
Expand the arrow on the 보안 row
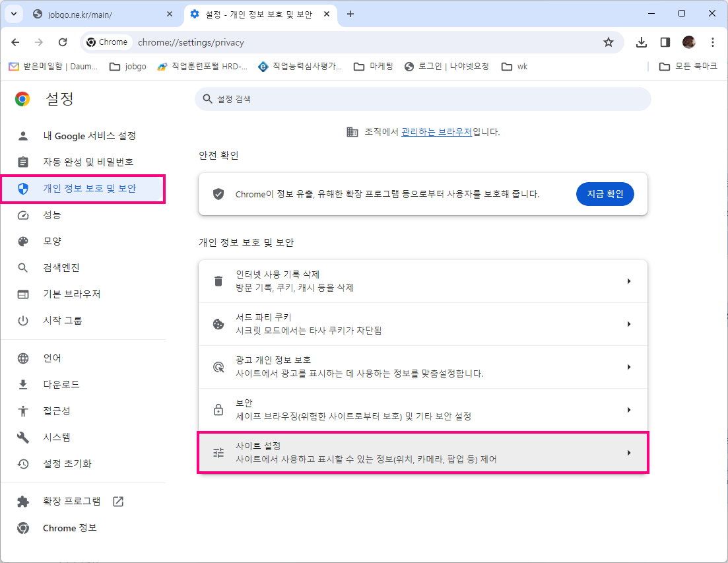(629, 410)
